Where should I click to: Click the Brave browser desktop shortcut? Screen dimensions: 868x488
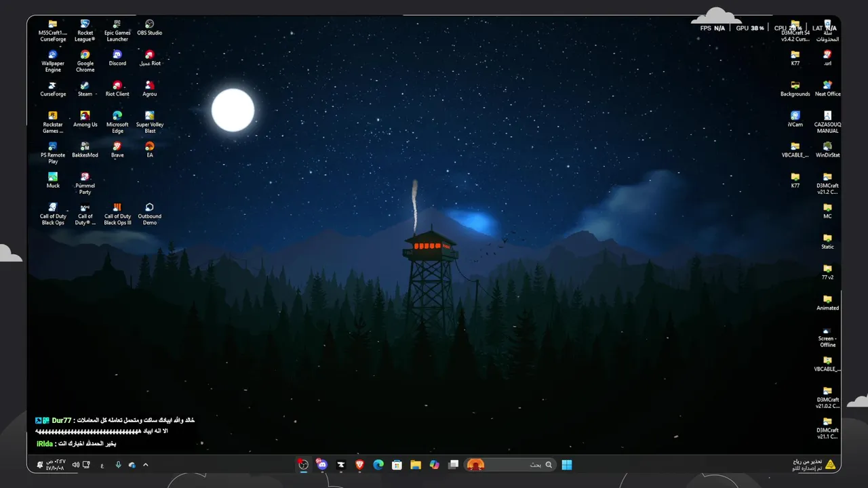pos(117,150)
